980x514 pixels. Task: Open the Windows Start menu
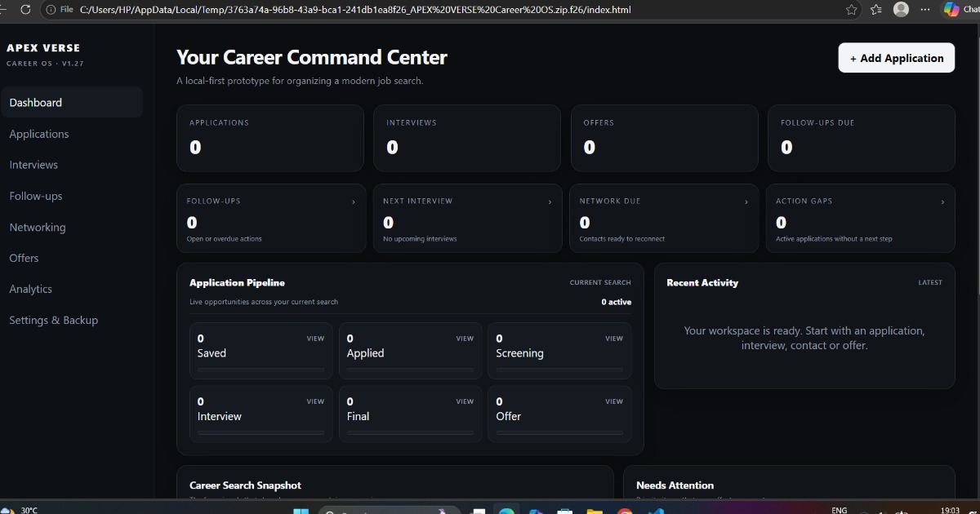301,512
